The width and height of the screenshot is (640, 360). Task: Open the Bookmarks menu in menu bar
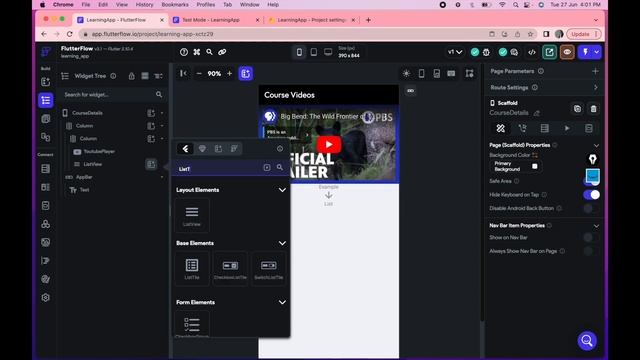pyautogui.click(x=175, y=4)
